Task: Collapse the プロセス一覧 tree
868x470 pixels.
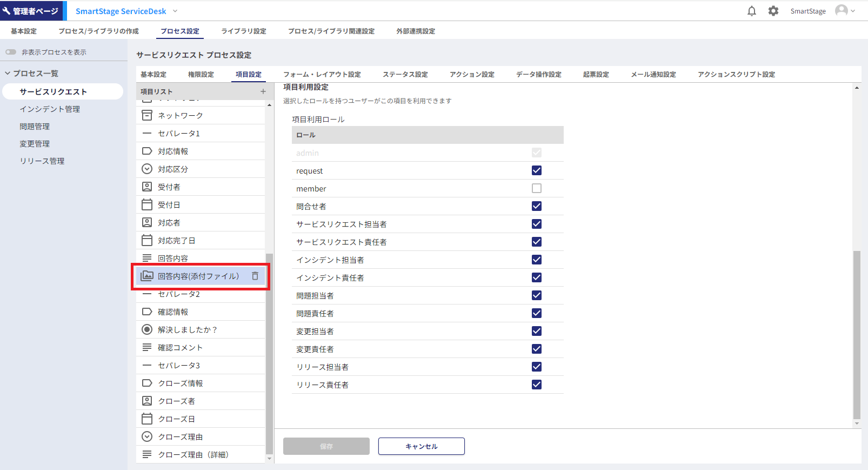Action: [8, 73]
